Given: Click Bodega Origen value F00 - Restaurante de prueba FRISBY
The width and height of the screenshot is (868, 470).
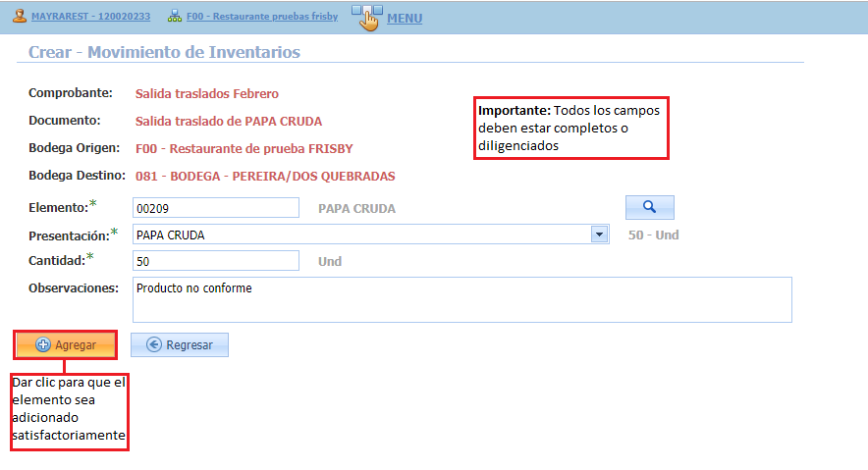Looking at the screenshot, I should [244, 149].
